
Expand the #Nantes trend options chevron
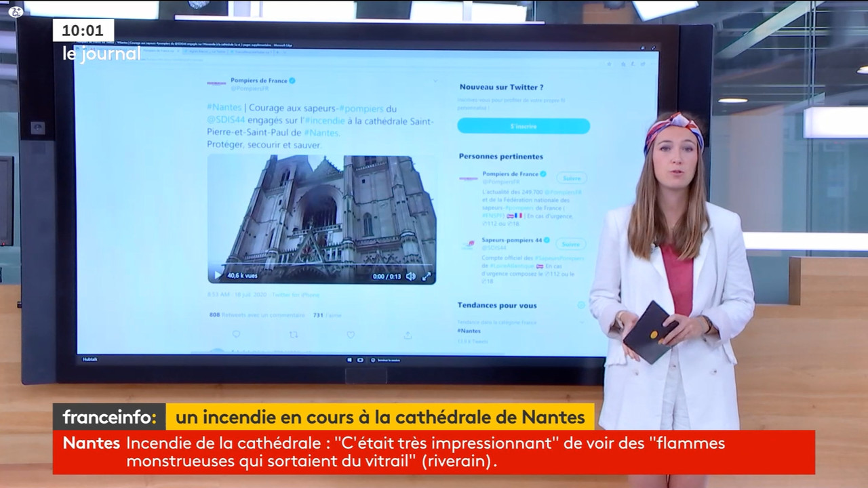click(582, 323)
